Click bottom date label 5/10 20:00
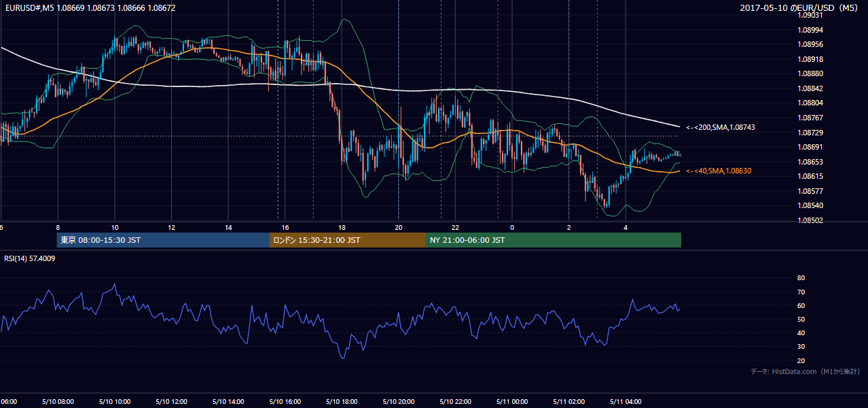 click(399, 401)
